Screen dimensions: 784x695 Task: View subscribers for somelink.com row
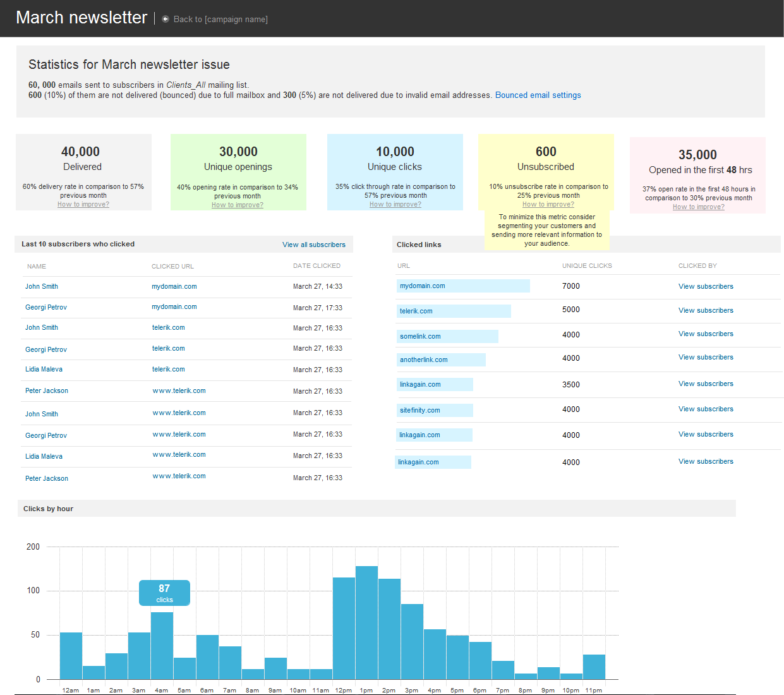tap(706, 334)
